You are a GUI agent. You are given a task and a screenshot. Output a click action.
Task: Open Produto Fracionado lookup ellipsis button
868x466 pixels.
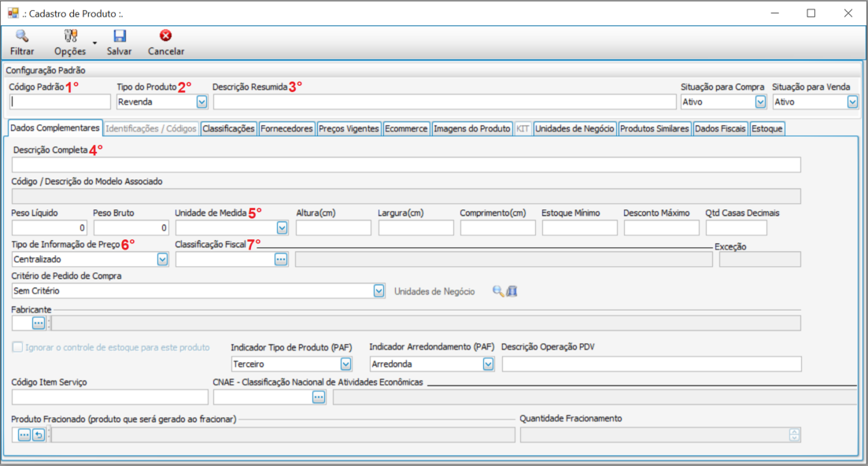pos(24,435)
